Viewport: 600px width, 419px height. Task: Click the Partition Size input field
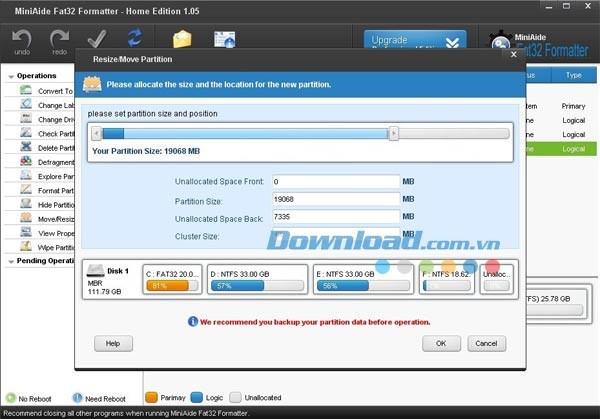334,198
